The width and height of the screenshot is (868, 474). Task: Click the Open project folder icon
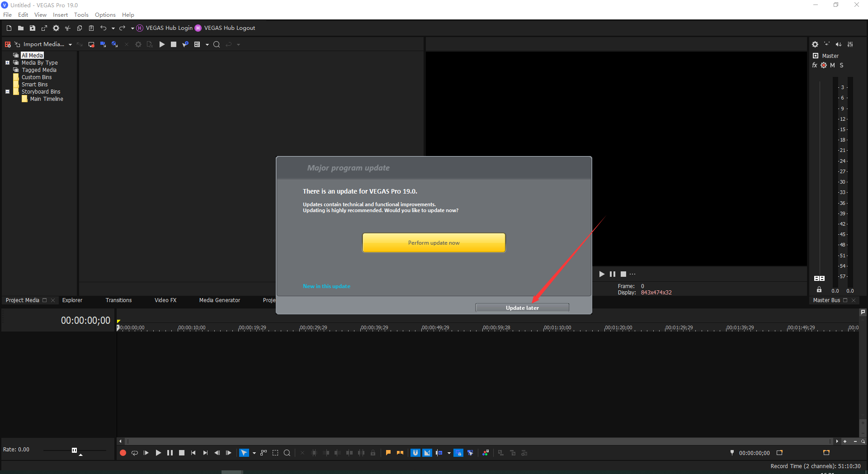(21, 28)
